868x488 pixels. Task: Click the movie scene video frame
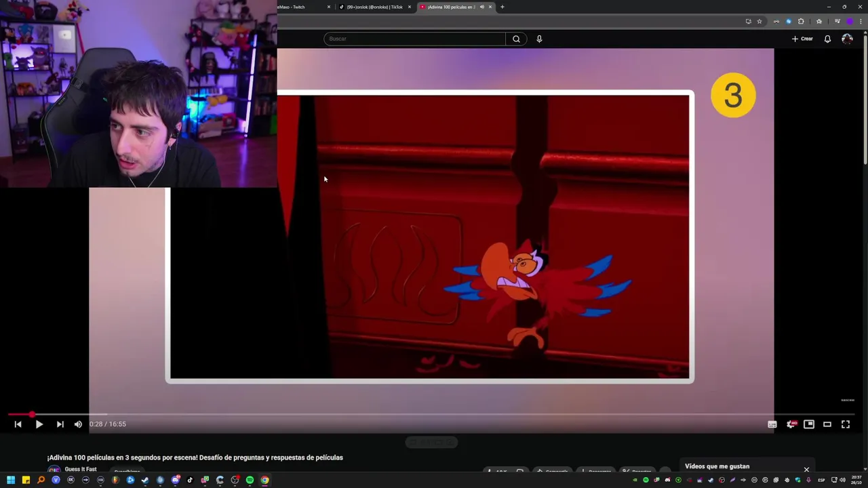[x=430, y=237]
